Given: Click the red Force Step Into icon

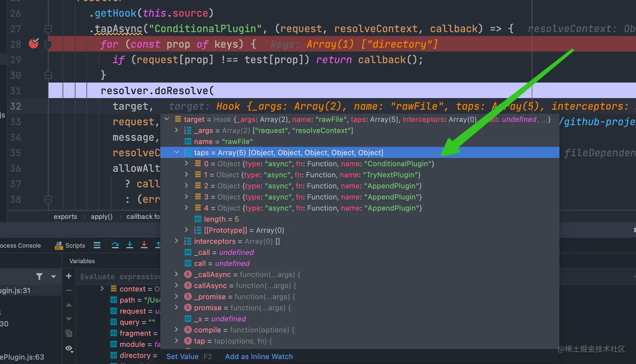Looking at the screenshot, I should coord(144,245).
